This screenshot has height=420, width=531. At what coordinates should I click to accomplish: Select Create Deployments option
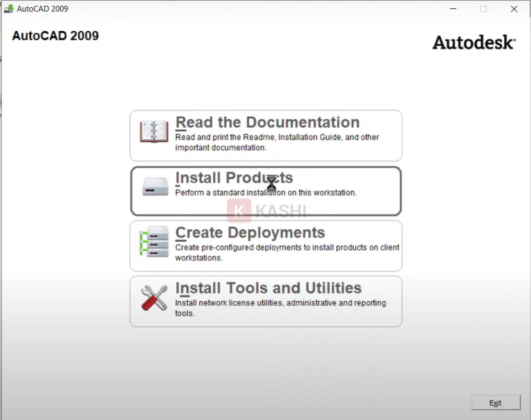click(266, 245)
